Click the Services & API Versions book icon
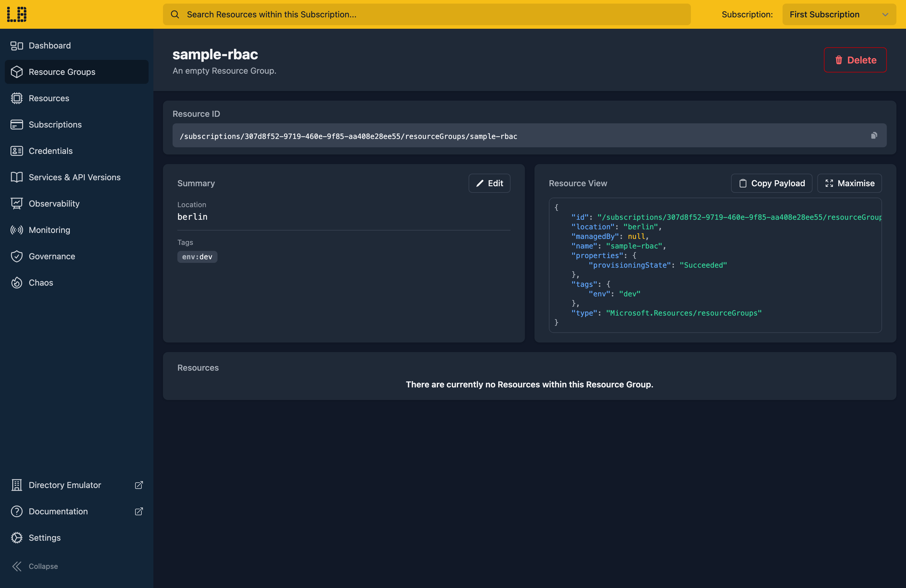This screenshot has height=588, width=906. (x=17, y=177)
